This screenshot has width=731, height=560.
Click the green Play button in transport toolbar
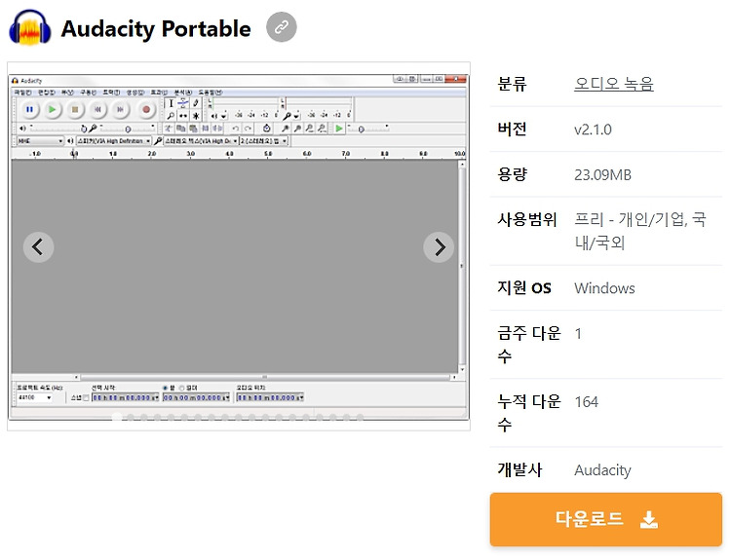(x=53, y=109)
